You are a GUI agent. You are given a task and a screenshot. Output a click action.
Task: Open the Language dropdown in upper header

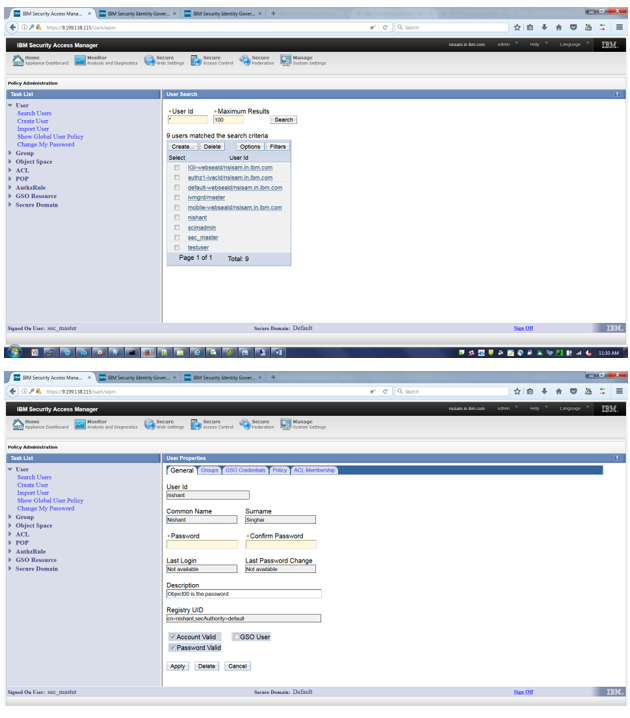point(574,44)
